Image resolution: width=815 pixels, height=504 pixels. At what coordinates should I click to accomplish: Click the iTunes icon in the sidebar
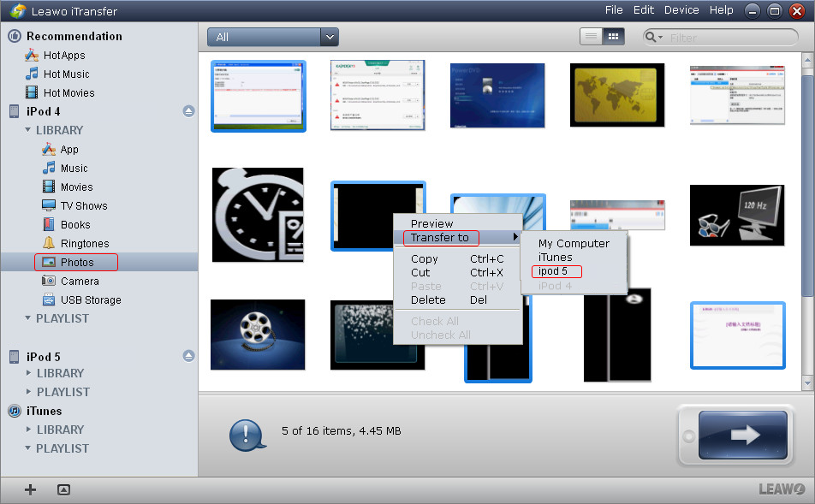tap(15, 411)
